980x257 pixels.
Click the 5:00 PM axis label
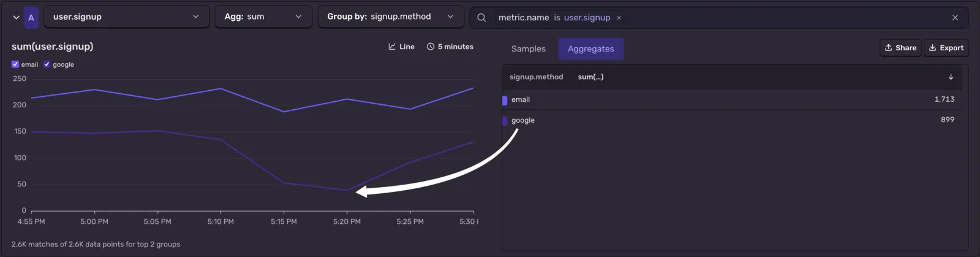pyautogui.click(x=94, y=221)
